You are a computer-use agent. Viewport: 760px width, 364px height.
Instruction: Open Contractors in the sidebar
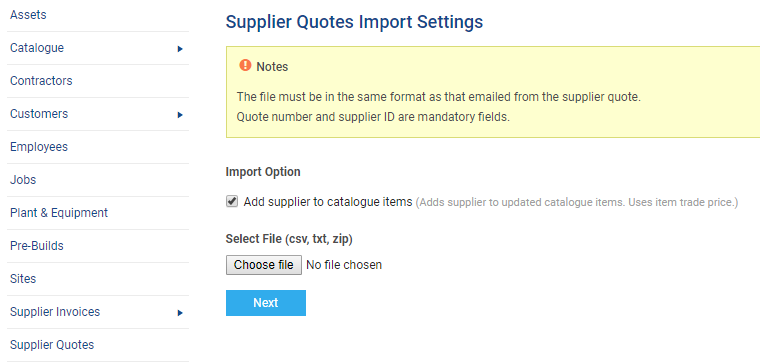(41, 81)
